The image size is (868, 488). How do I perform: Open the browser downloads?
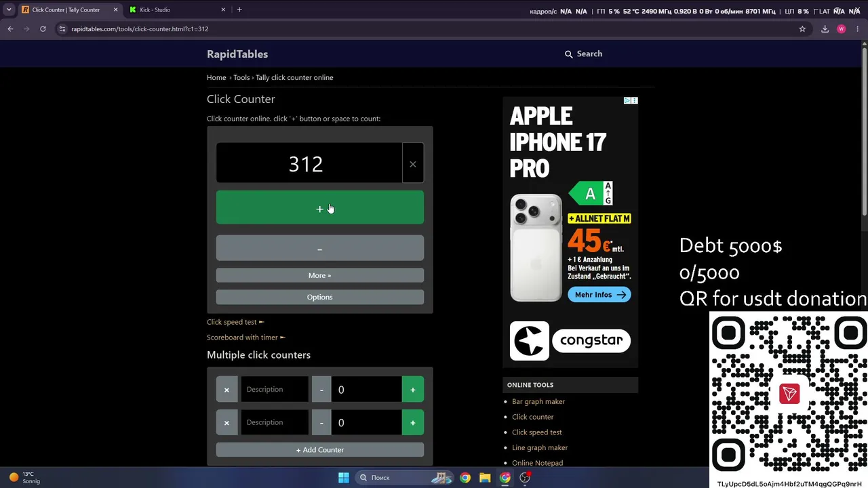825,29
